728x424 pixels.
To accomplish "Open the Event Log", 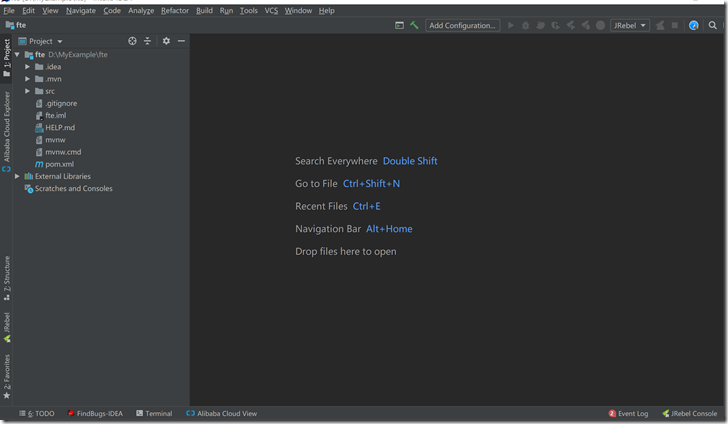I will (628, 413).
